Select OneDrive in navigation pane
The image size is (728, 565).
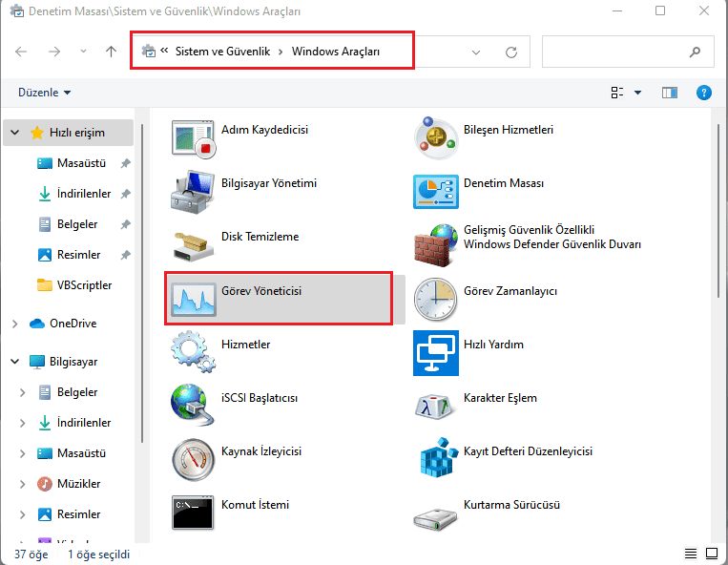(x=73, y=324)
